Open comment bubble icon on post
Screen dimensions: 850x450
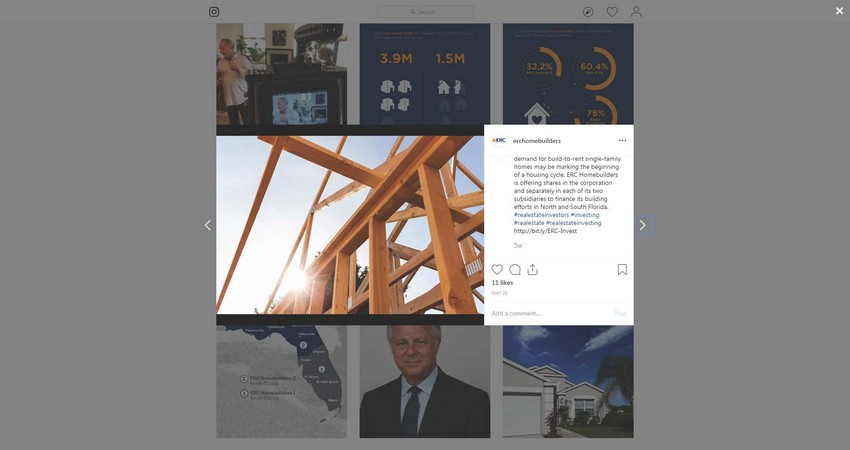click(515, 269)
